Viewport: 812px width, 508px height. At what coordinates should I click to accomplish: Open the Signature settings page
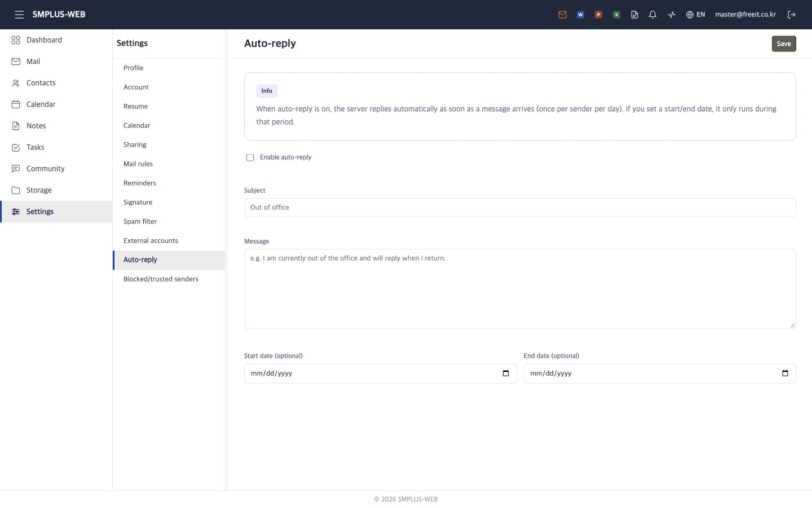pos(169,202)
